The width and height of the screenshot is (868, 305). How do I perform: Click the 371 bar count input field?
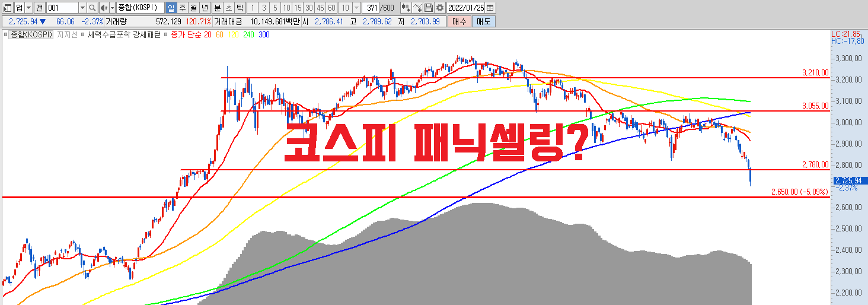[x=372, y=8]
